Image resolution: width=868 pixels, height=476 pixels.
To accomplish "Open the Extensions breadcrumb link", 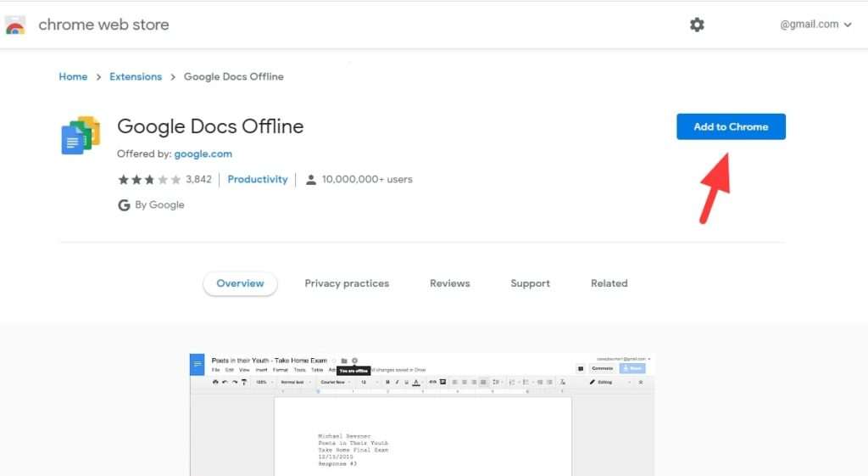I will pos(136,76).
